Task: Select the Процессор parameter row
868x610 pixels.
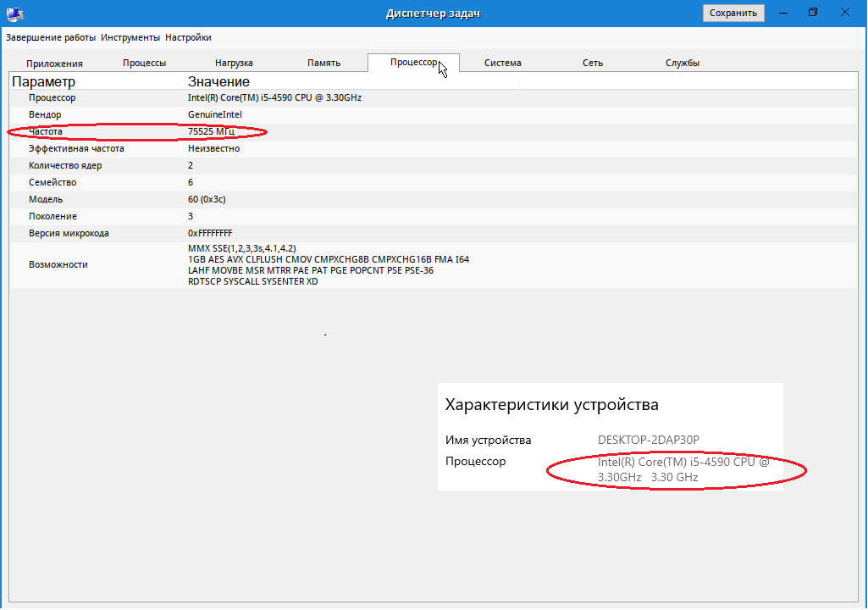Action: [434, 97]
